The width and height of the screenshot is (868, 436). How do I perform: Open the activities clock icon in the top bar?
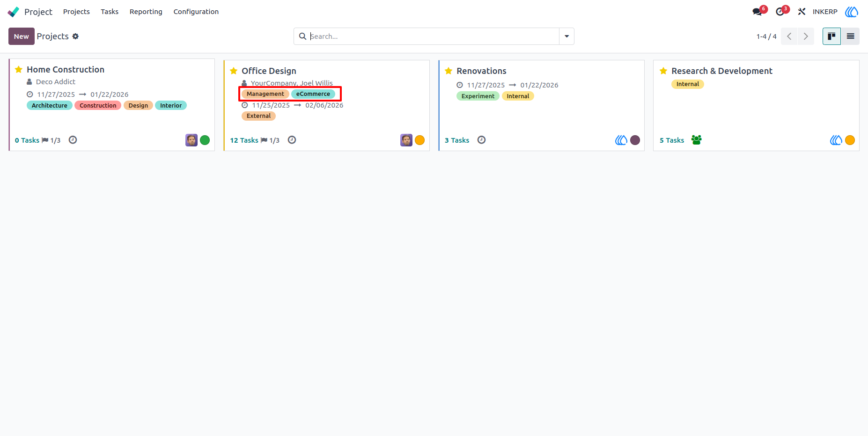tap(780, 12)
